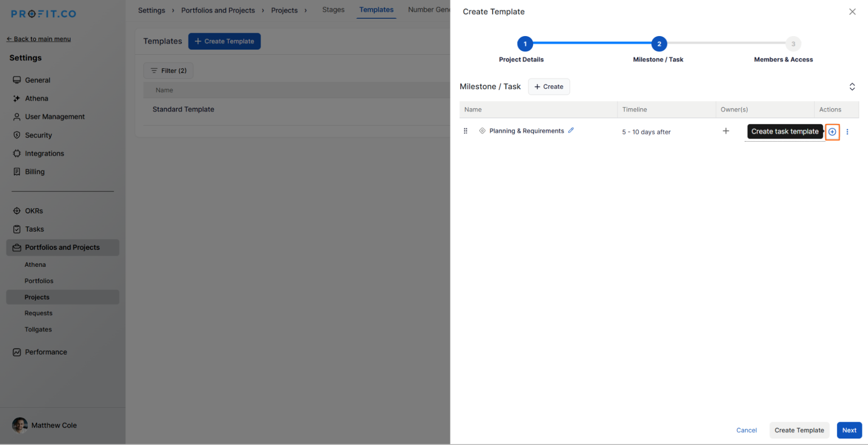
Task: Click the Next button
Action: click(x=849, y=430)
